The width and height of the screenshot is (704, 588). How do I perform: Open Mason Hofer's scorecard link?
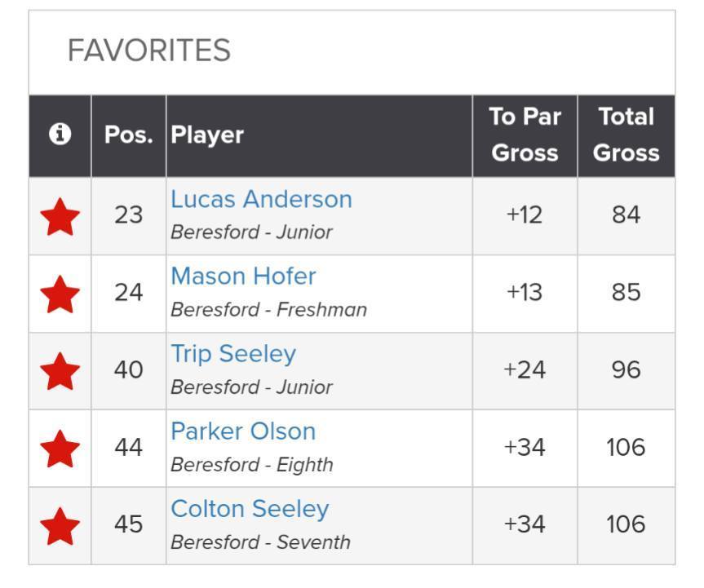[x=243, y=277]
